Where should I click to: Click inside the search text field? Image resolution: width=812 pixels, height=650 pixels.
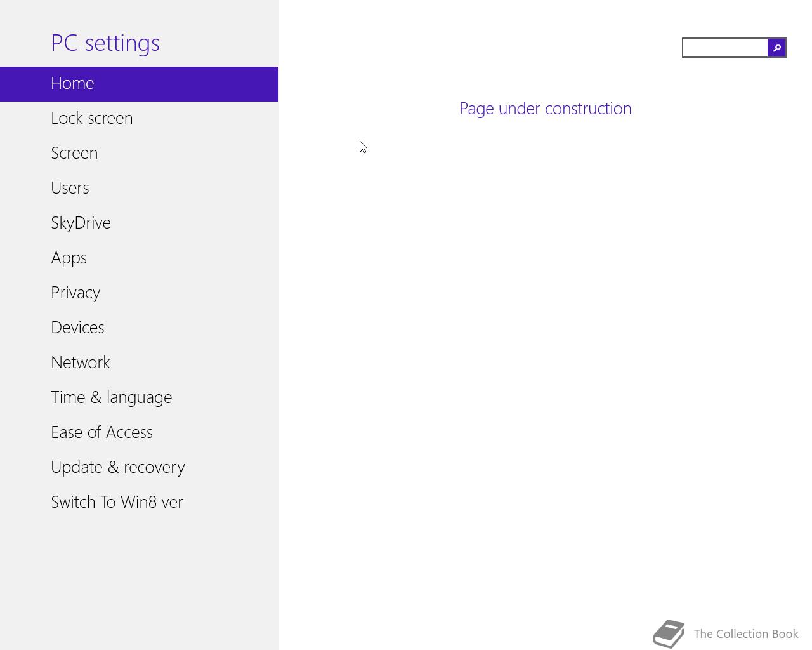point(724,48)
